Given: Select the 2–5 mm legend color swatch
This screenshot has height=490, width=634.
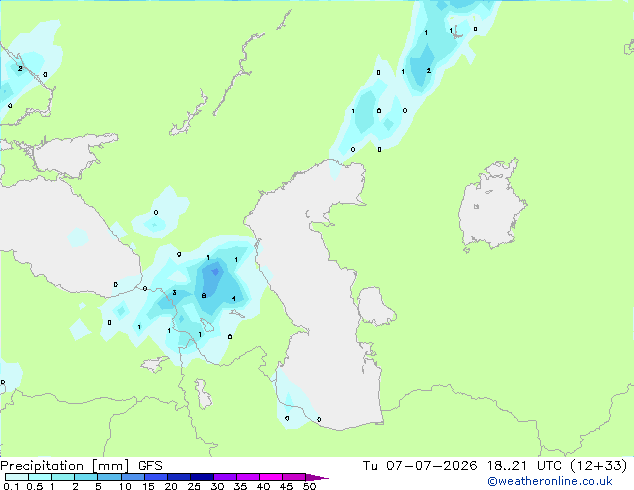Looking at the screenshot, I should (86, 477).
